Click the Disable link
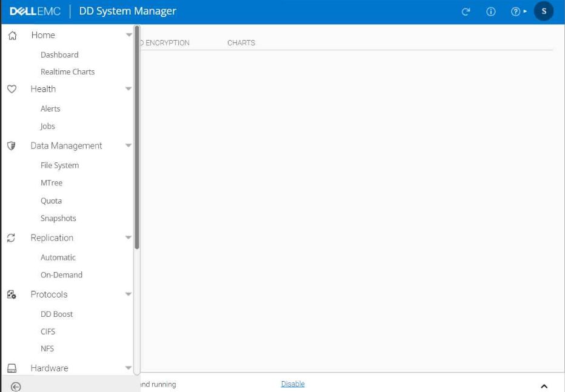Screen dimensions: 565x392 [x=293, y=384]
